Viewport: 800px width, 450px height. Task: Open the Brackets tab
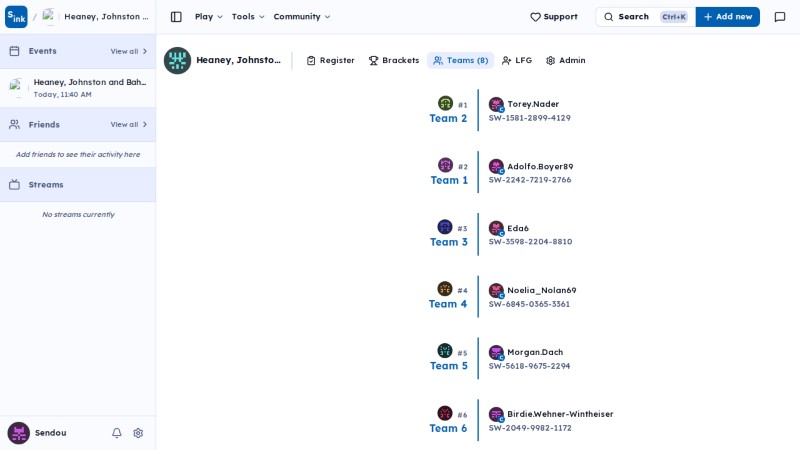tap(394, 60)
